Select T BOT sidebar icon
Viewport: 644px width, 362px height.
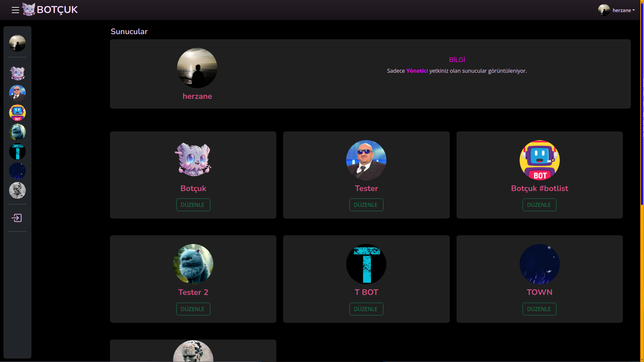[x=17, y=152]
